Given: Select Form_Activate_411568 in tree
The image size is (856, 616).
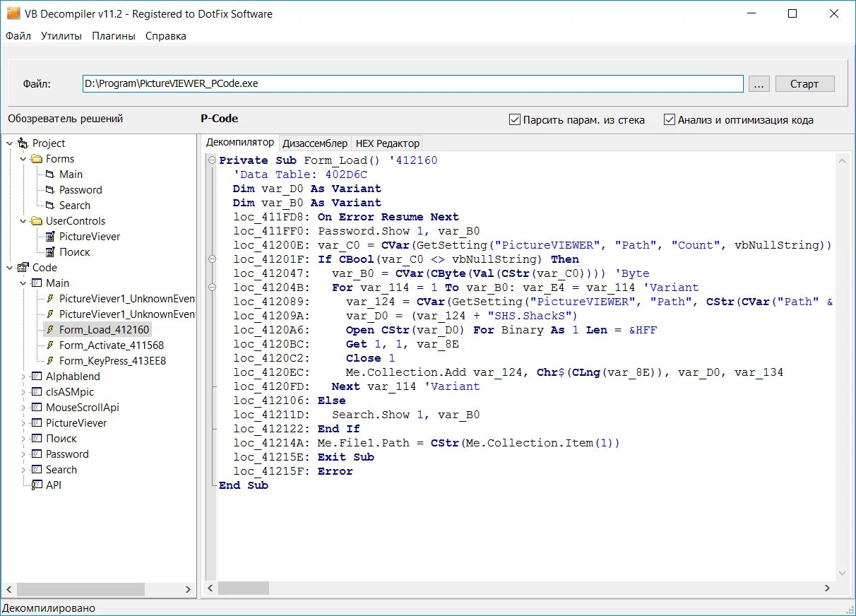Looking at the screenshot, I should (111, 345).
